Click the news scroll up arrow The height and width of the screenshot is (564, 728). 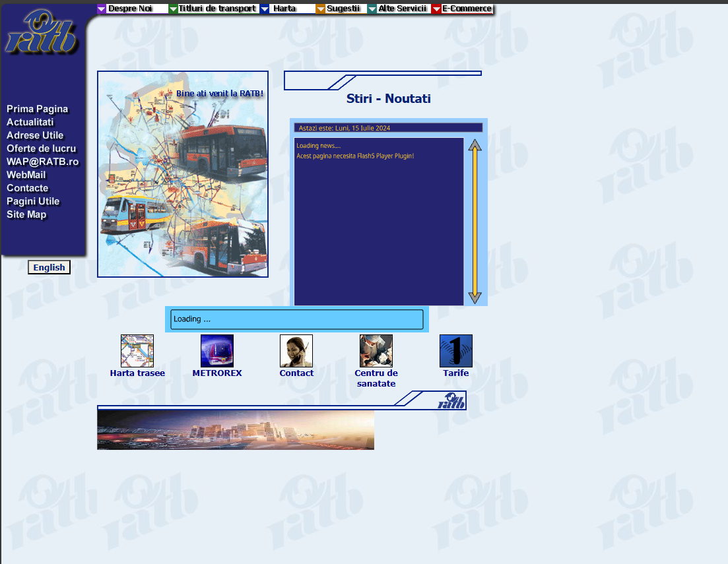point(475,145)
